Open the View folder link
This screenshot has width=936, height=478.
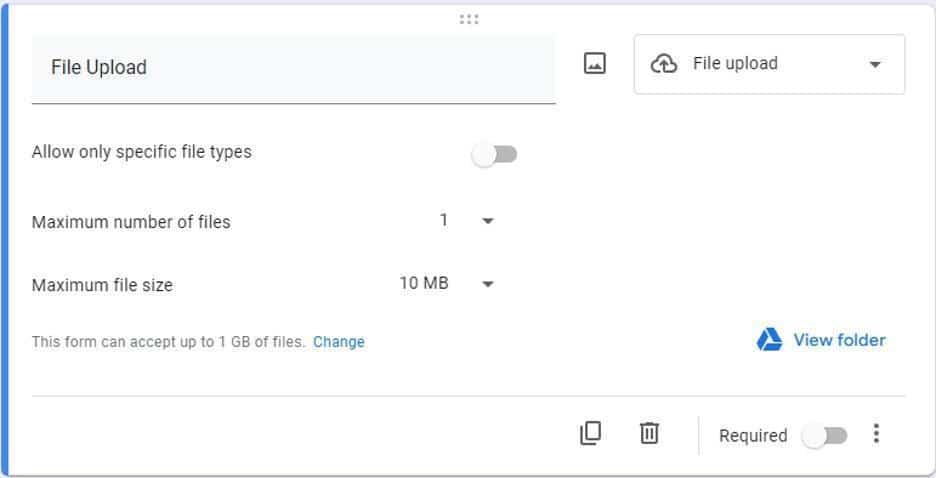pos(839,340)
